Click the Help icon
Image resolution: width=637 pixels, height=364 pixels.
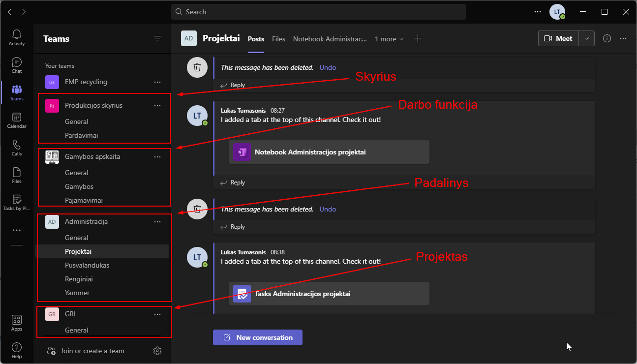click(17, 350)
